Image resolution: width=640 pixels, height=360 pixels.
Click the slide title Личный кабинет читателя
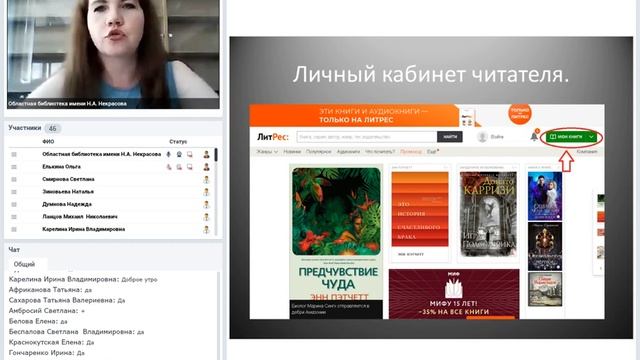(x=431, y=75)
